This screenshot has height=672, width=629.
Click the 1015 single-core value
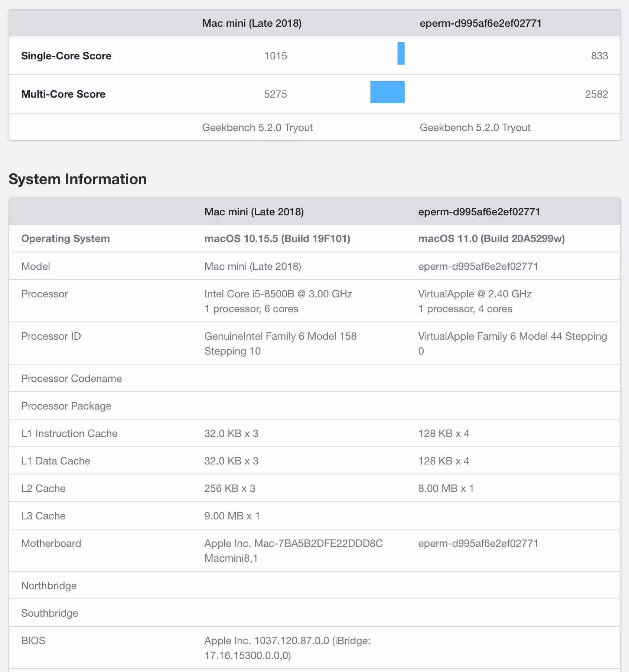click(x=276, y=56)
